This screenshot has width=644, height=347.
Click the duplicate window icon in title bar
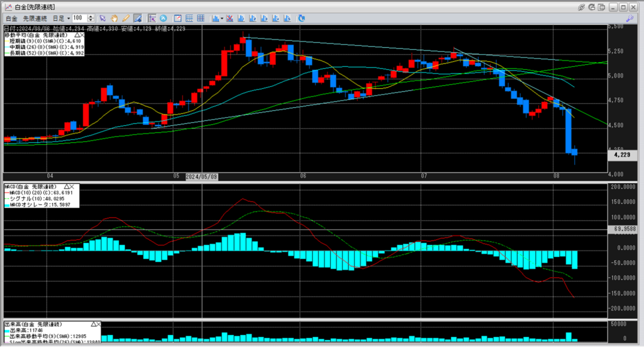pos(602,6)
